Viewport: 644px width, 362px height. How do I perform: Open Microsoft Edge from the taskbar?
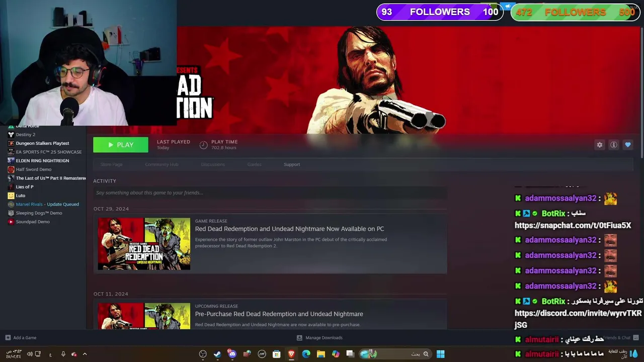pyautogui.click(x=306, y=354)
